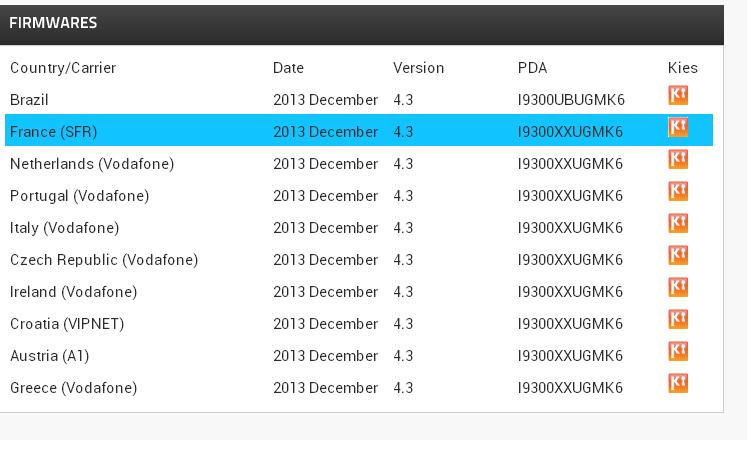
Task: Select the France (SFR) firmware entry
Action: [359, 130]
